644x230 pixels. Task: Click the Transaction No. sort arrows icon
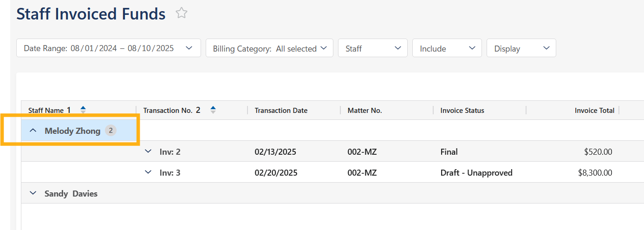pos(213,110)
